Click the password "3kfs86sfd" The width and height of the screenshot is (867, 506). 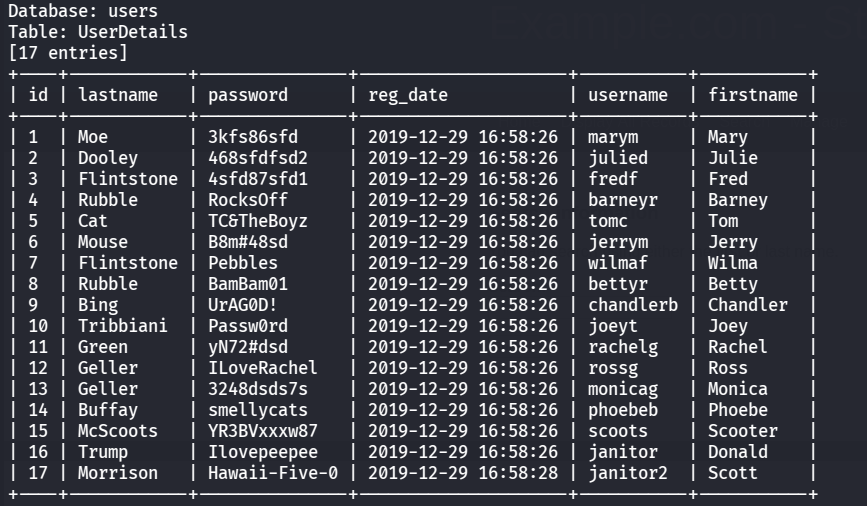(253, 137)
